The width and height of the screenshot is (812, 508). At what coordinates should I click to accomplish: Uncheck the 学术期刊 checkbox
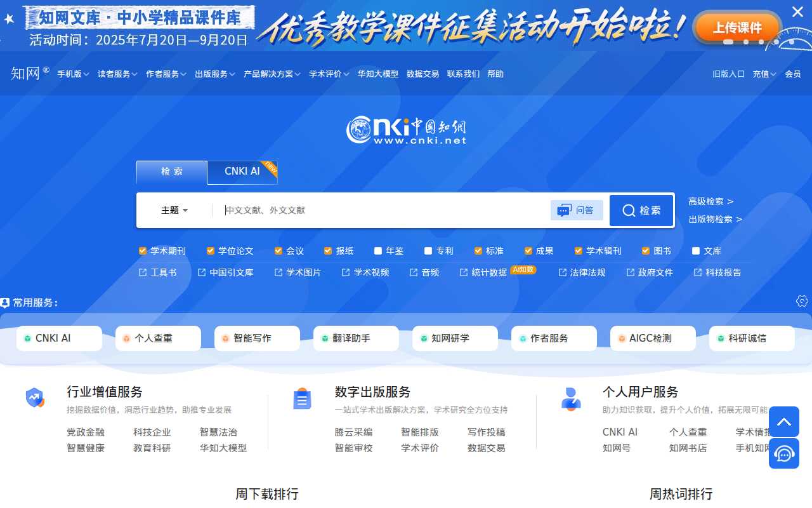(x=143, y=251)
